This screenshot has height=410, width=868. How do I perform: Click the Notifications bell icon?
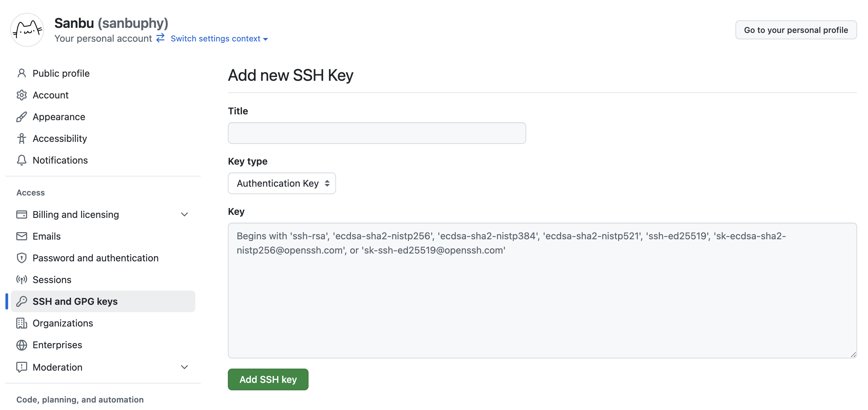point(21,160)
